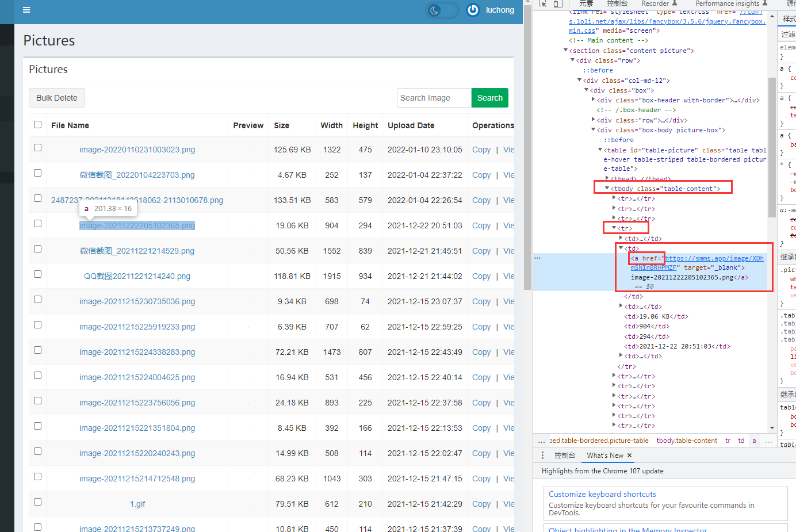Check the box for 微信截图_20211221214529.png
796x532 pixels.
(x=38, y=249)
